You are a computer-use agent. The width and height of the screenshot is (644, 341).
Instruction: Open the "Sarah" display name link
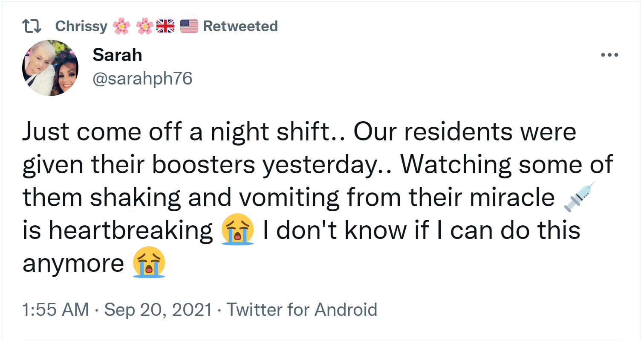click(117, 55)
